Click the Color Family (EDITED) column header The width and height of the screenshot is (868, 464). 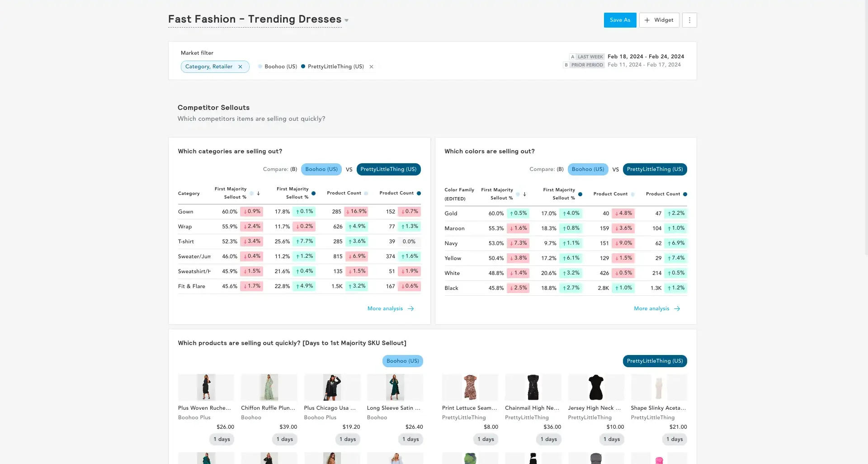459,194
